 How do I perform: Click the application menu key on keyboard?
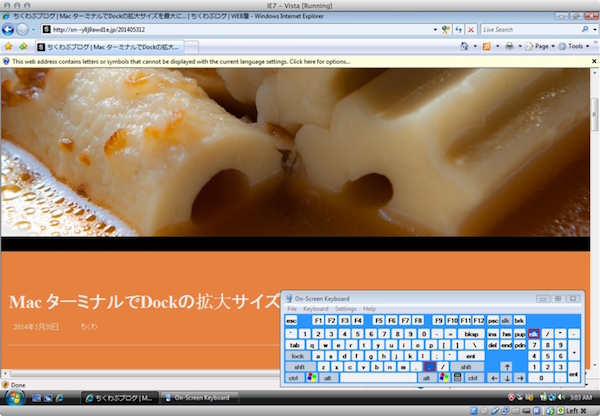pos(457,378)
